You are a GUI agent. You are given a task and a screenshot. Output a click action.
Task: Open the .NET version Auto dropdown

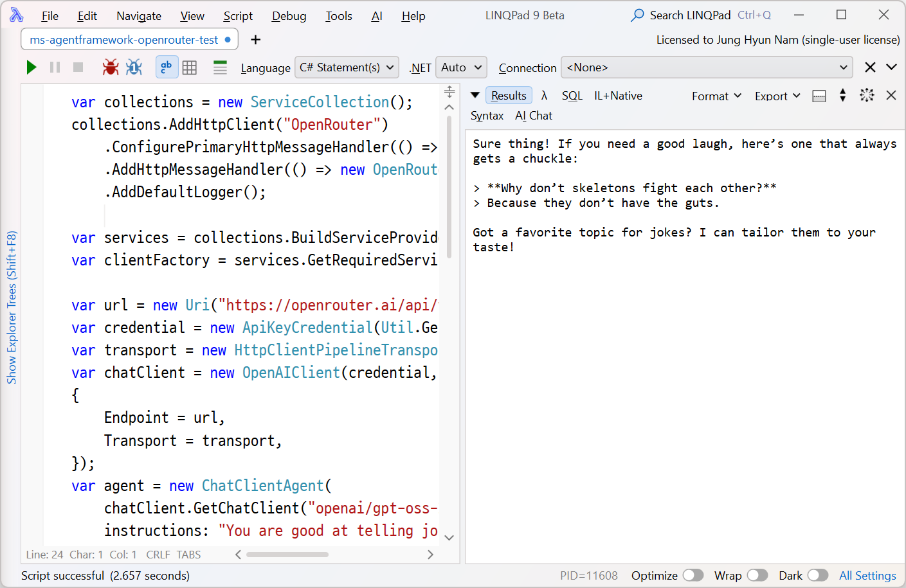click(x=461, y=67)
